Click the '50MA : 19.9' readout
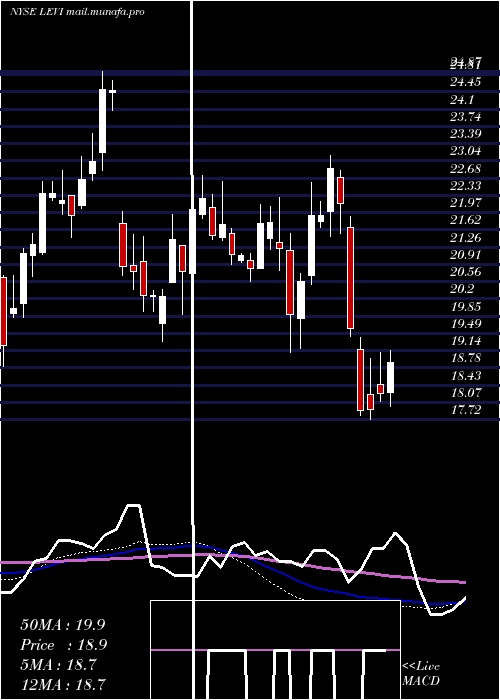 point(62,625)
